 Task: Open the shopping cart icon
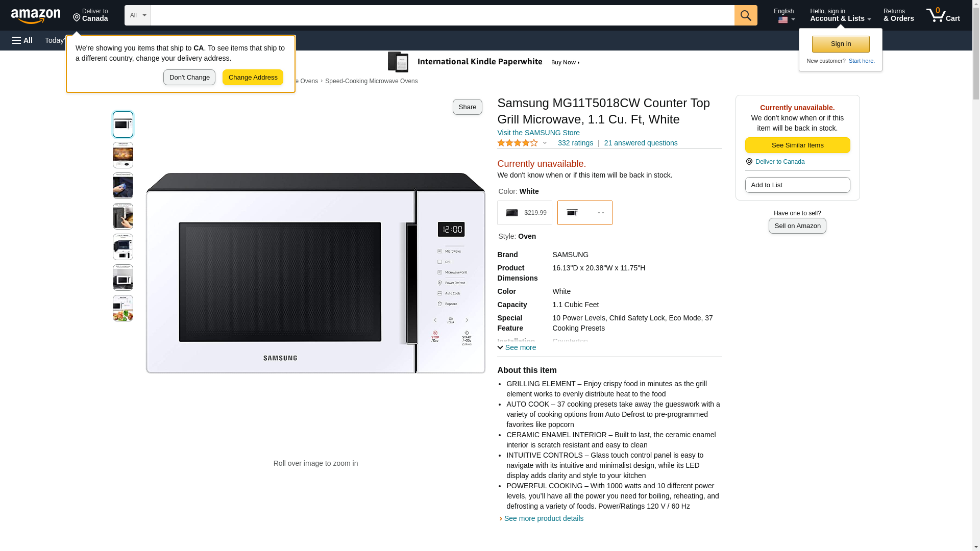943,15
